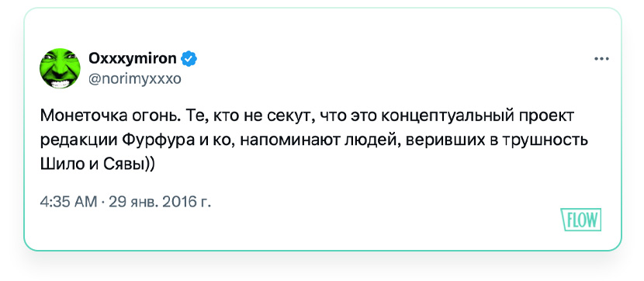Click the blue verified badge
The image size is (644, 281).
pyautogui.click(x=189, y=60)
